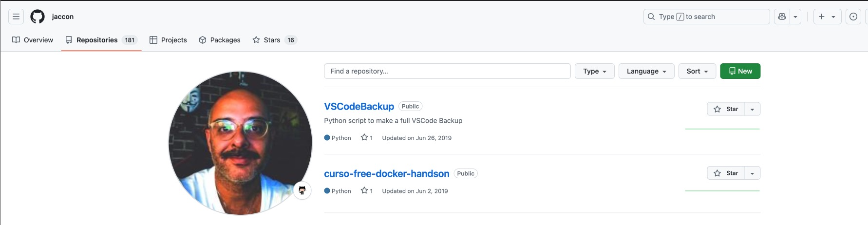Viewport: 868px width, 225px height.
Task: Open GitHub Copilot chat icon
Action: (x=782, y=17)
